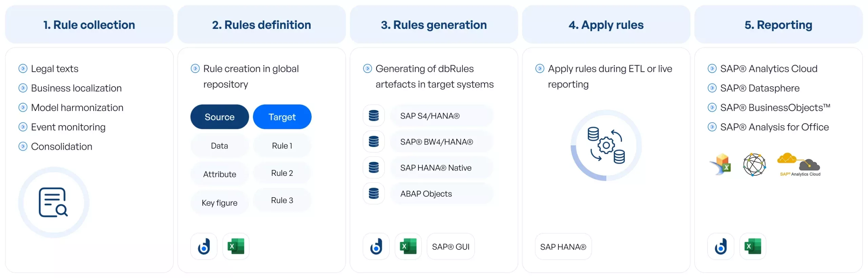This screenshot has height=278, width=868.
Task: Click the ETL gear database sync icon
Action: [606, 145]
